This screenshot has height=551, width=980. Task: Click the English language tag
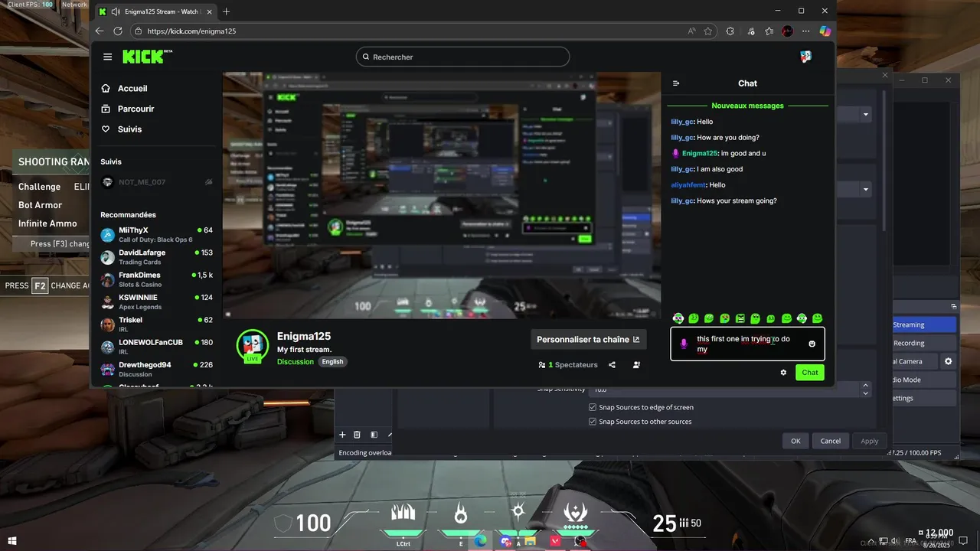tap(332, 361)
